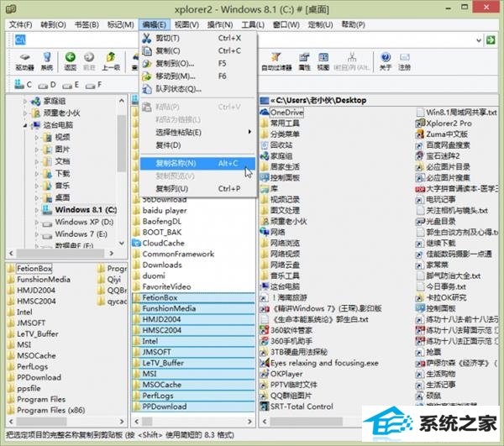Expand the 选择性粘贴(E) submenu

click(x=197, y=133)
